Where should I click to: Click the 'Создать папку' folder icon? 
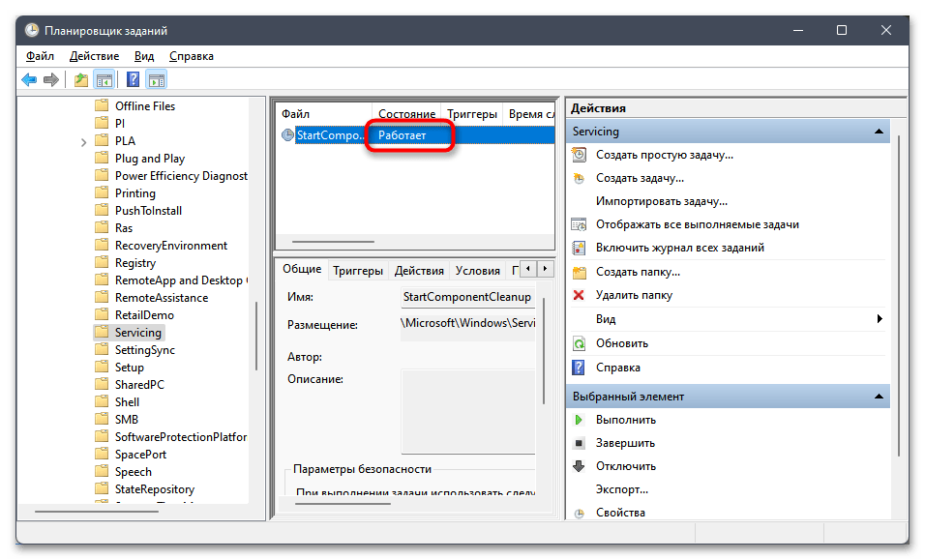point(580,272)
